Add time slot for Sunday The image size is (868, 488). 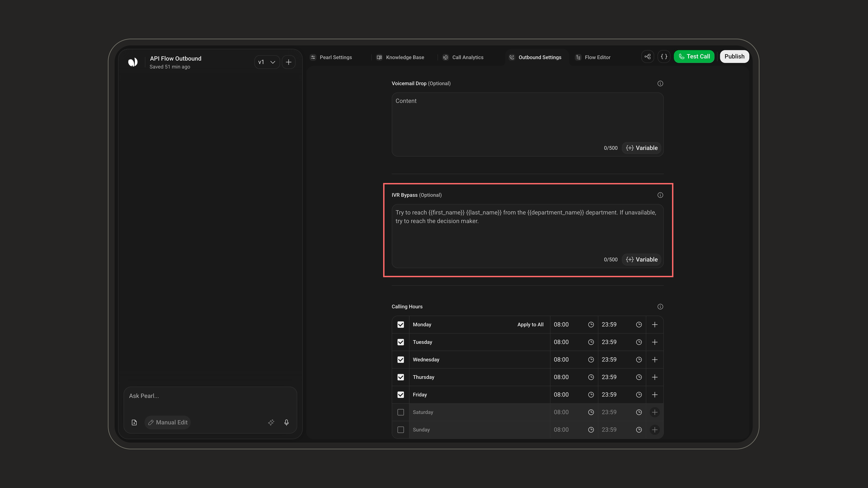[654, 430]
